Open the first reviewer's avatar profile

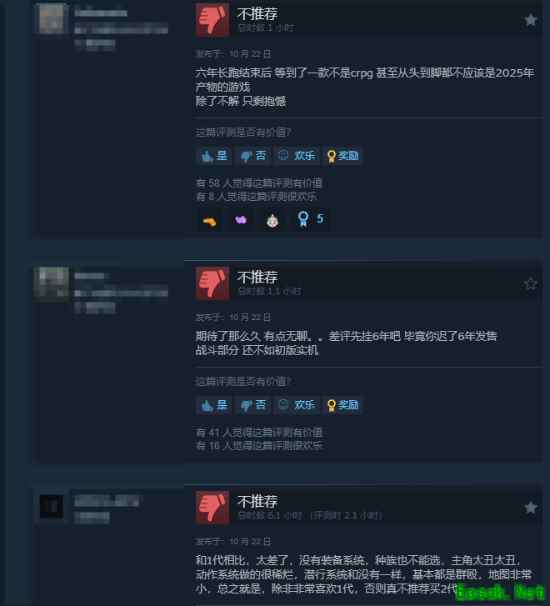pos(52,18)
